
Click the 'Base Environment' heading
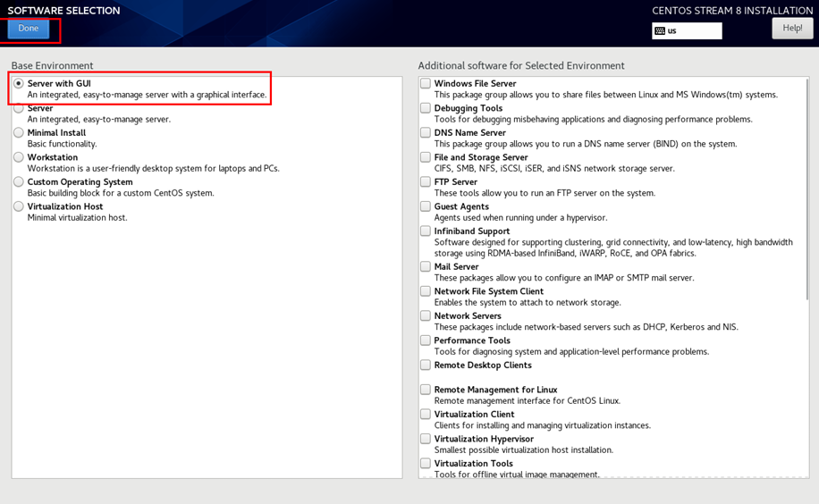point(52,65)
